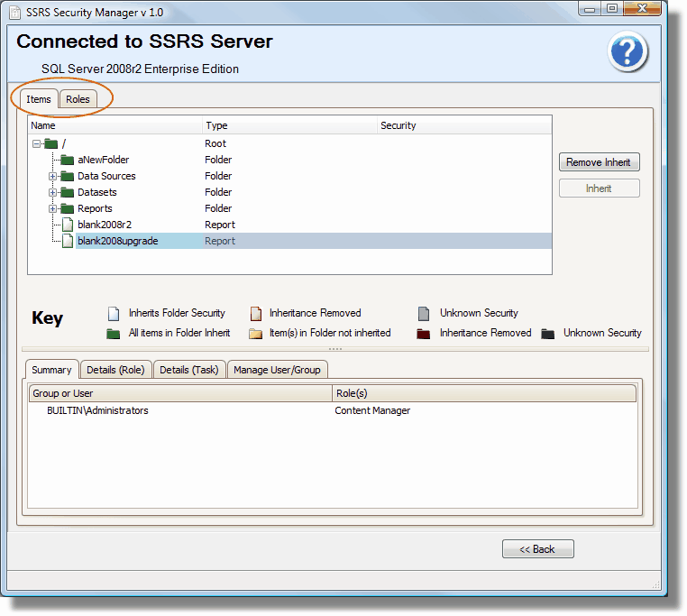Open help via the blue question mark icon
Image resolution: width=687 pixels, height=616 pixels.
[627, 51]
